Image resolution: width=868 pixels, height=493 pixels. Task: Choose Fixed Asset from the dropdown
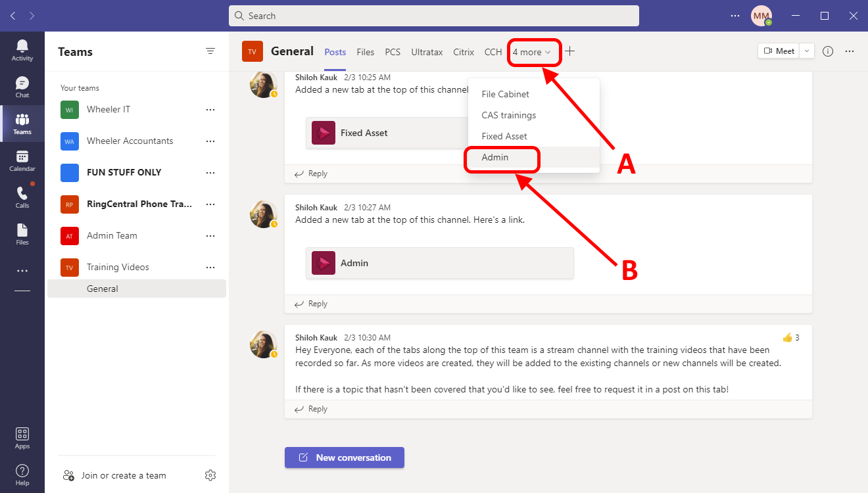tap(534, 136)
